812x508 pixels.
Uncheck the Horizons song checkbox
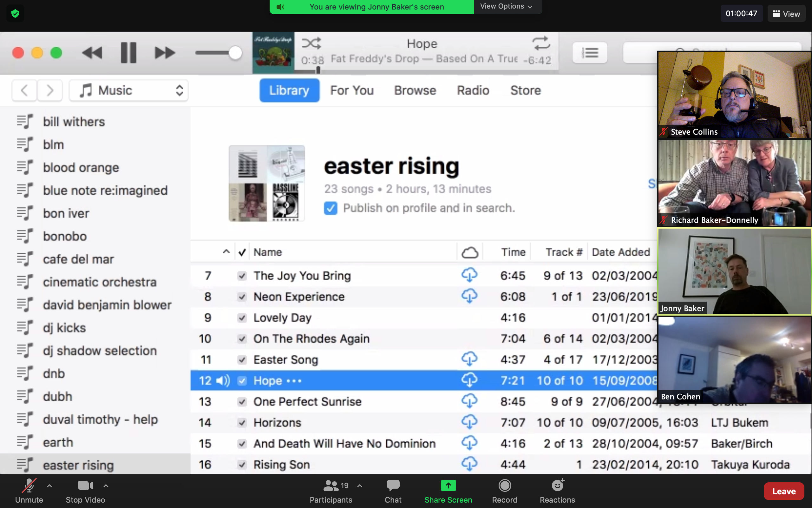[242, 423]
